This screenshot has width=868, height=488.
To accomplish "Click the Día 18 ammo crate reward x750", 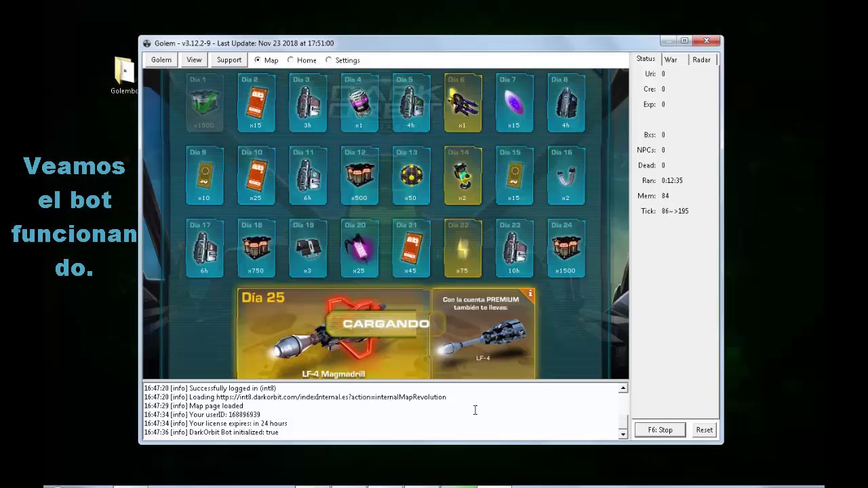I will (256, 248).
